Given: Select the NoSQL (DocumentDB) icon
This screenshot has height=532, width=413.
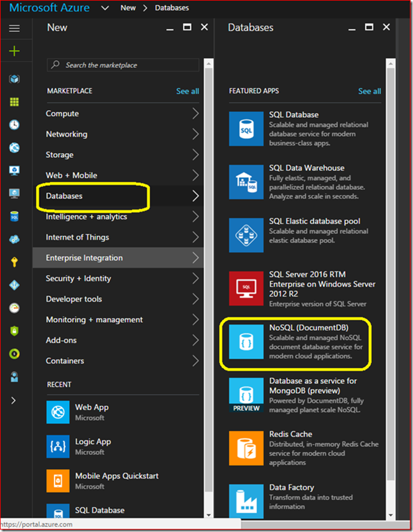Looking at the screenshot, I should click(x=246, y=342).
